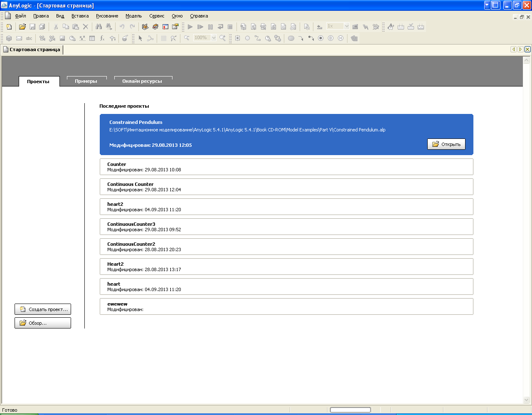Click the Save floppy disk icon
This screenshot has height=415, width=532.
(32, 27)
